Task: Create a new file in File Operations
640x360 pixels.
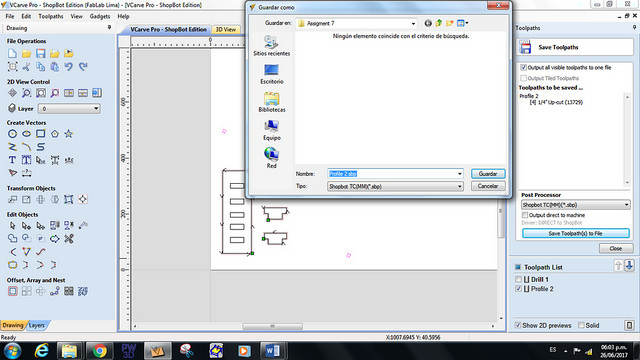Action: coord(12,53)
